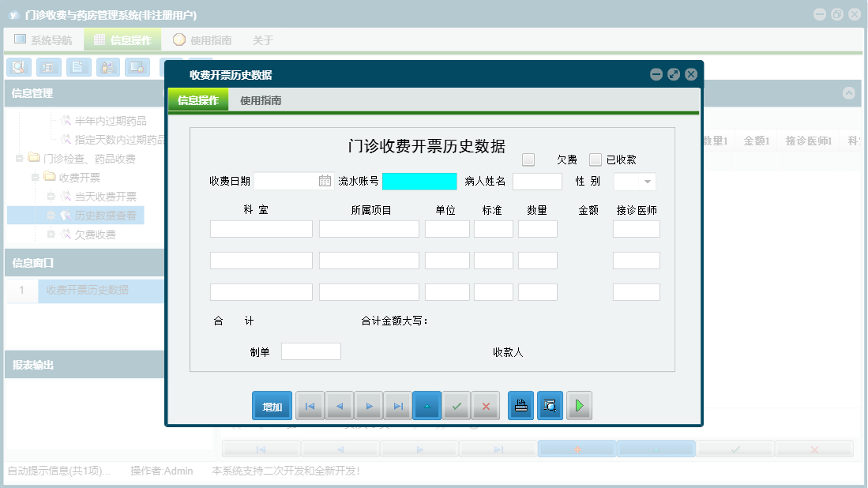Screen dimensions: 868x488
Task: Click 操作者:Admin in status bar
Action: (162, 471)
